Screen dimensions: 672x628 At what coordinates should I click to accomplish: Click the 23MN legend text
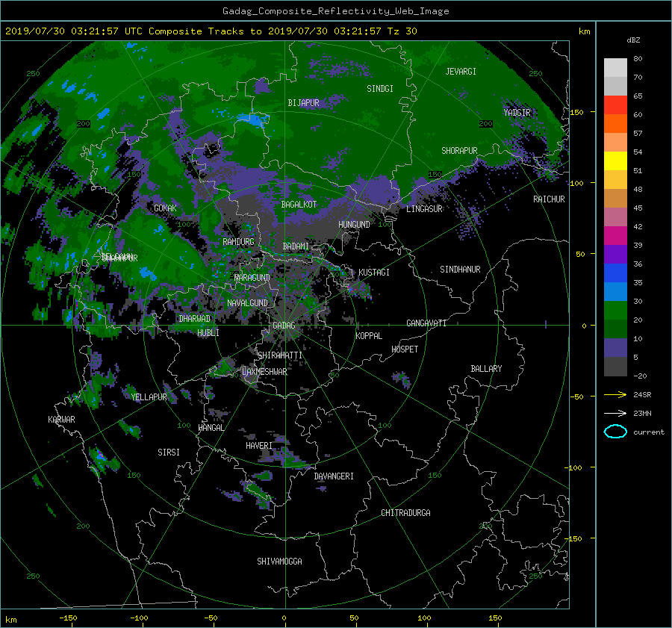(x=642, y=413)
